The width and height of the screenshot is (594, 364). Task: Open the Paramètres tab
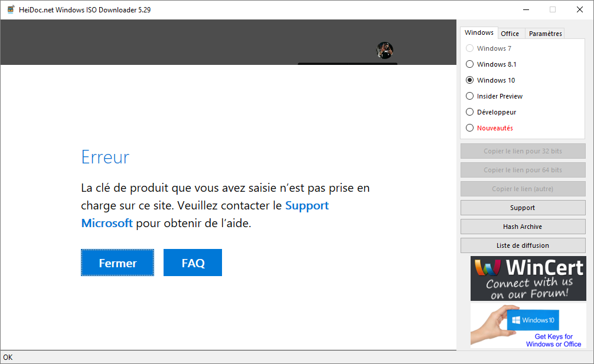click(545, 34)
